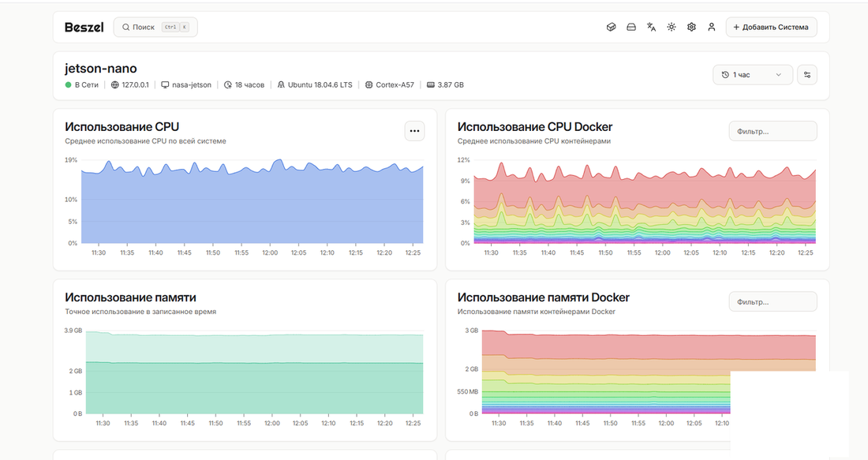Click the green В Сети status
This screenshot has width=868, height=460.
81,84
